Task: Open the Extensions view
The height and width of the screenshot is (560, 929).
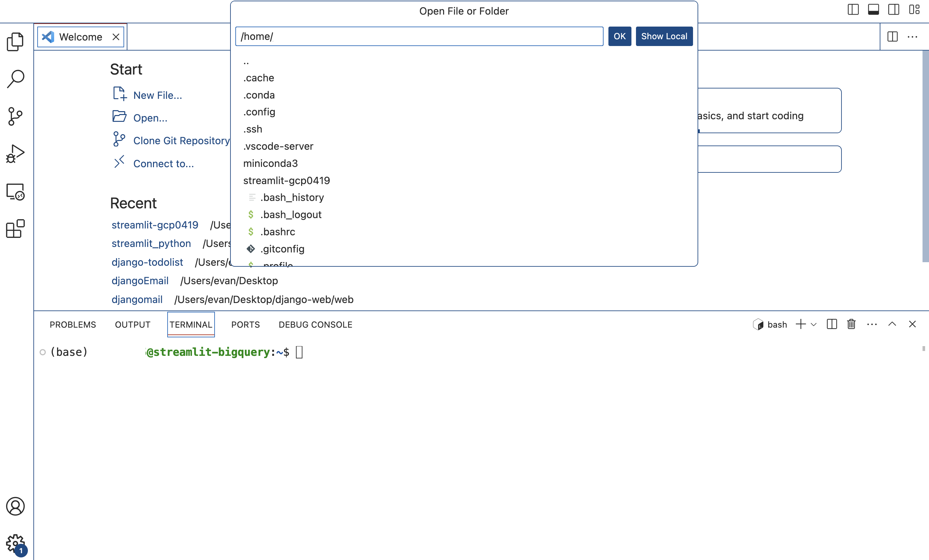Action: (x=16, y=229)
